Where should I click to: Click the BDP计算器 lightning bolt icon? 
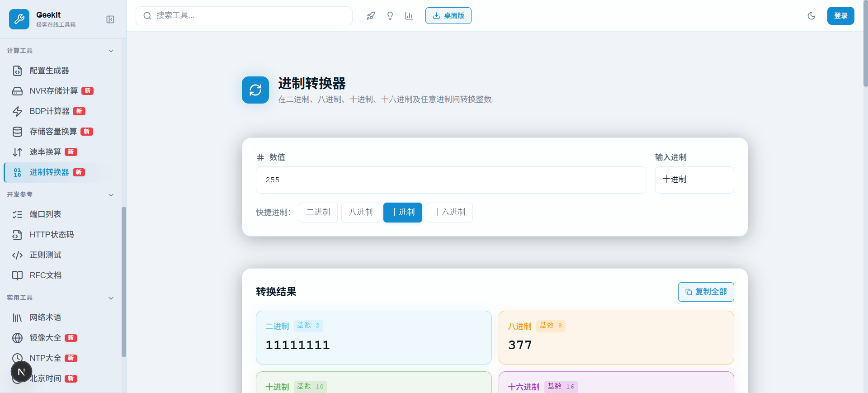(17, 111)
